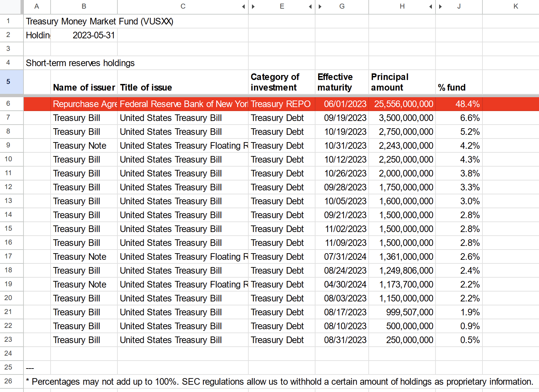Click the Name of issuer header cell
Screen dimensions: 539x392
click(84, 82)
